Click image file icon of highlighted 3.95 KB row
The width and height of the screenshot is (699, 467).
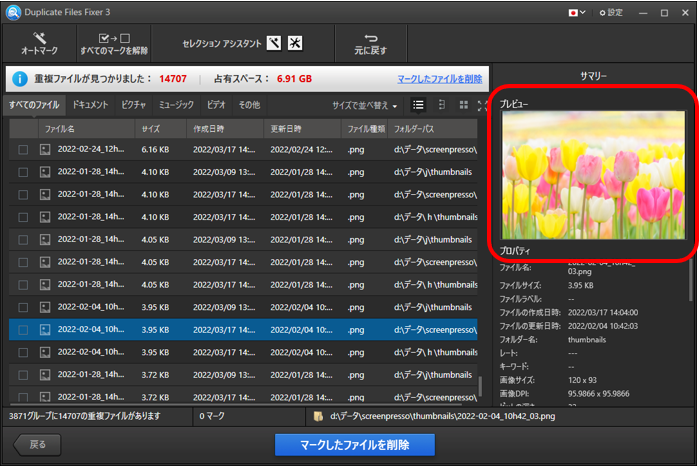pos(45,330)
